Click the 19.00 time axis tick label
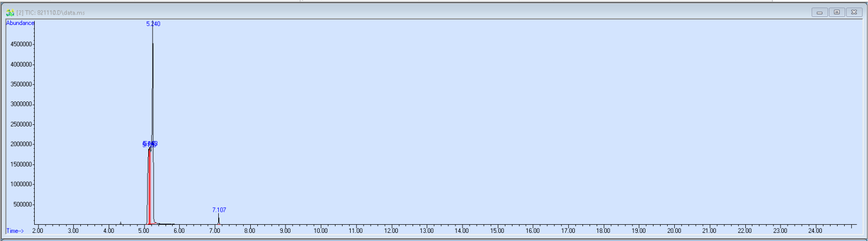This screenshot has width=868, height=241. pos(638,231)
